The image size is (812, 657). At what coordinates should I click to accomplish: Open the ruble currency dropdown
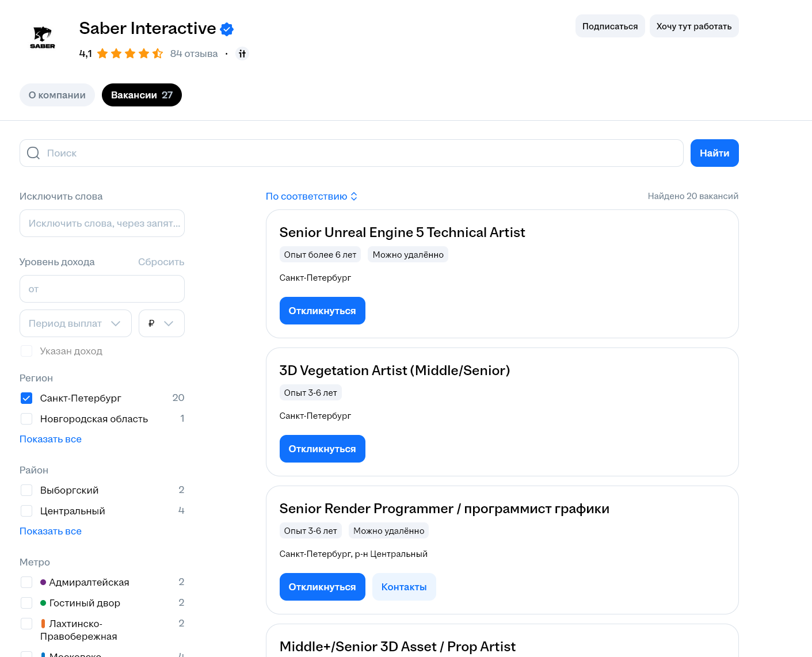pos(162,323)
